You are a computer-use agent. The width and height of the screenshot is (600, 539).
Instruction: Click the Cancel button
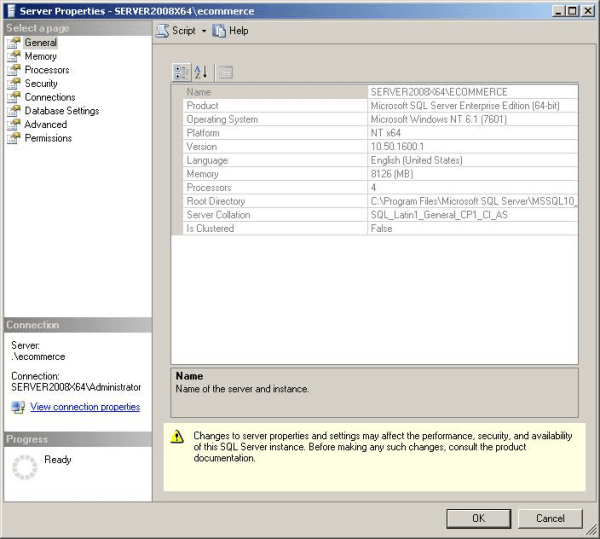pyautogui.click(x=550, y=518)
